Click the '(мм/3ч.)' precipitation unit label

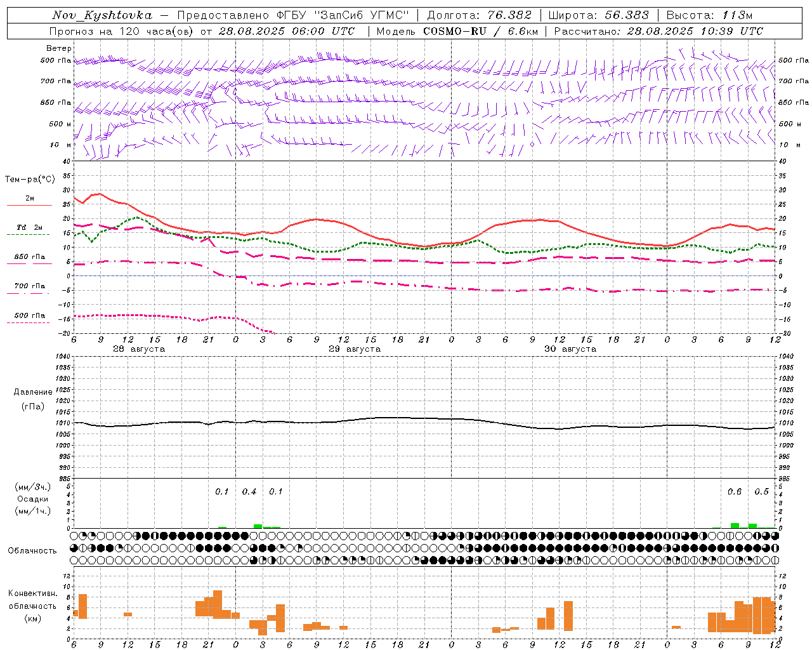coord(33,487)
